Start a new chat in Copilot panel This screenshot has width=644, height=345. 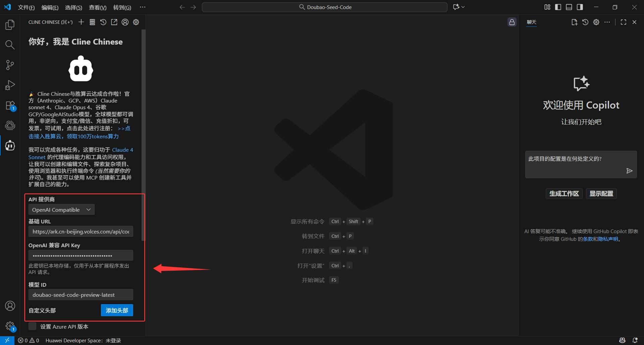pyautogui.click(x=575, y=22)
